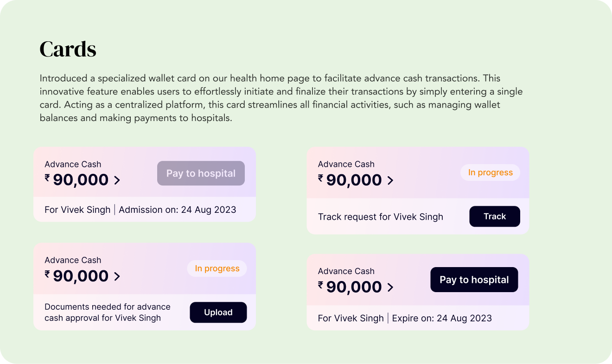This screenshot has height=364, width=612.
Task: Click the rupee symbol in the Upload card
Action: pyautogui.click(x=47, y=274)
